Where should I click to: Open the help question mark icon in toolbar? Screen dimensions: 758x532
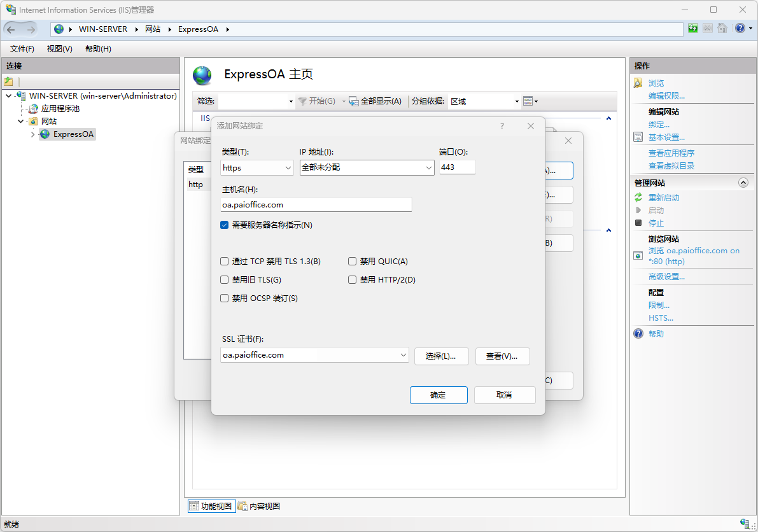tap(740, 29)
